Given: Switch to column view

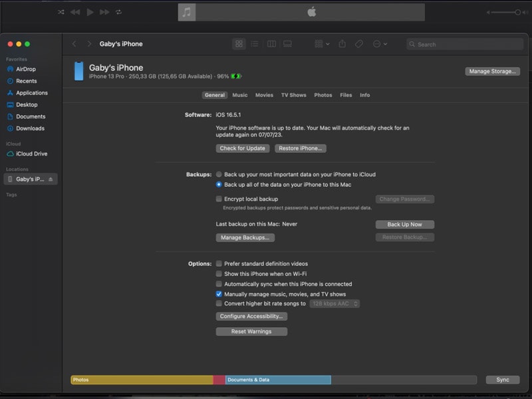Looking at the screenshot, I should click(x=271, y=44).
